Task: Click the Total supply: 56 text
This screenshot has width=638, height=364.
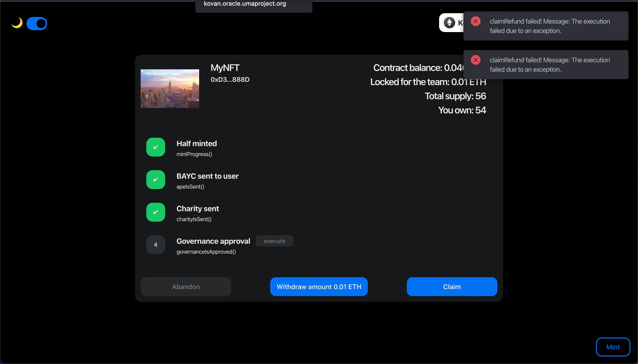Action: [455, 96]
